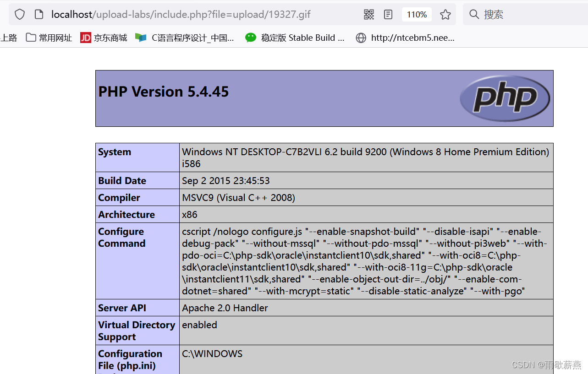
Task: Click the PHP Version 5.4.45 heading
Action: tap(164, 92)
